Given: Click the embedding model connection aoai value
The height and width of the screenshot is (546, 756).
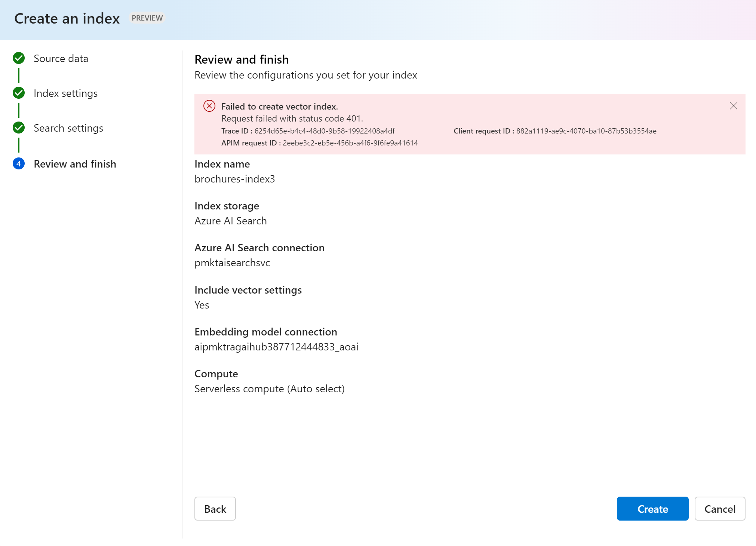Looking at the screenshot, I should tap(276, 347).
